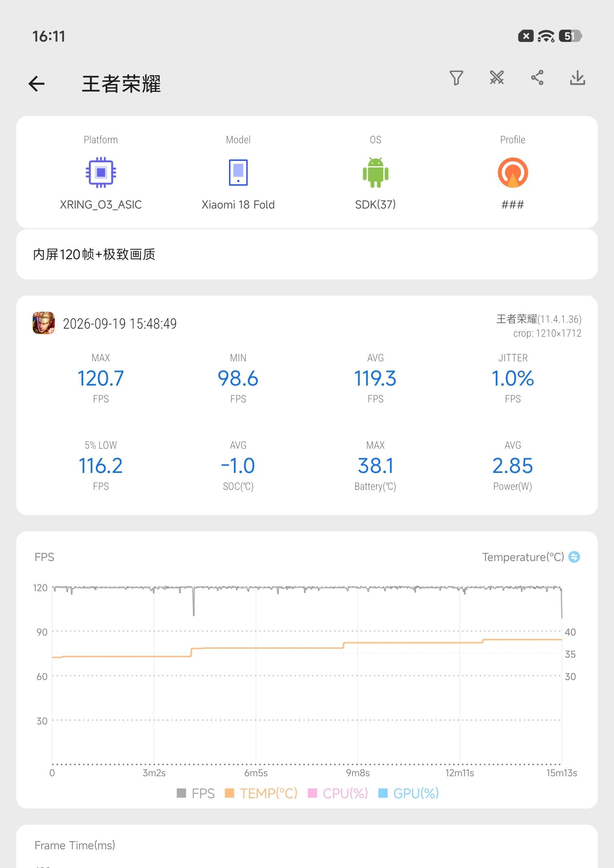Tap the 6m5s time axis label
614x868 pixels.
coord(256,773)
